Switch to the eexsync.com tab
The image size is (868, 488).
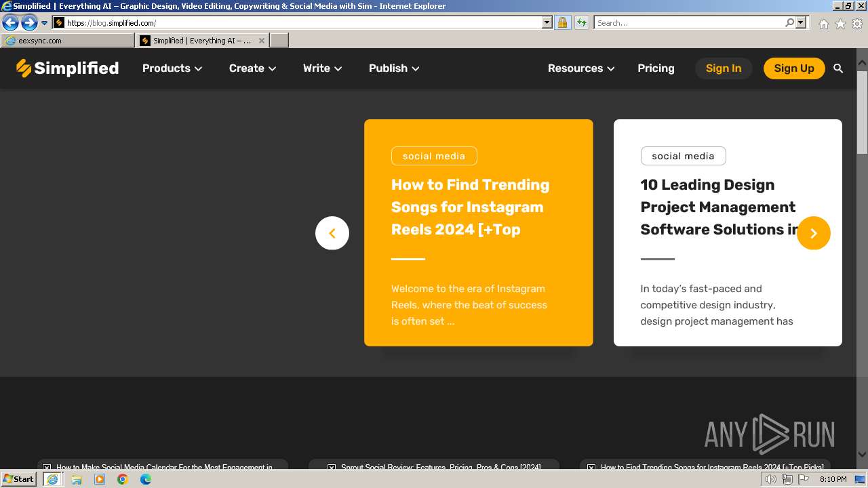[68, 41]
